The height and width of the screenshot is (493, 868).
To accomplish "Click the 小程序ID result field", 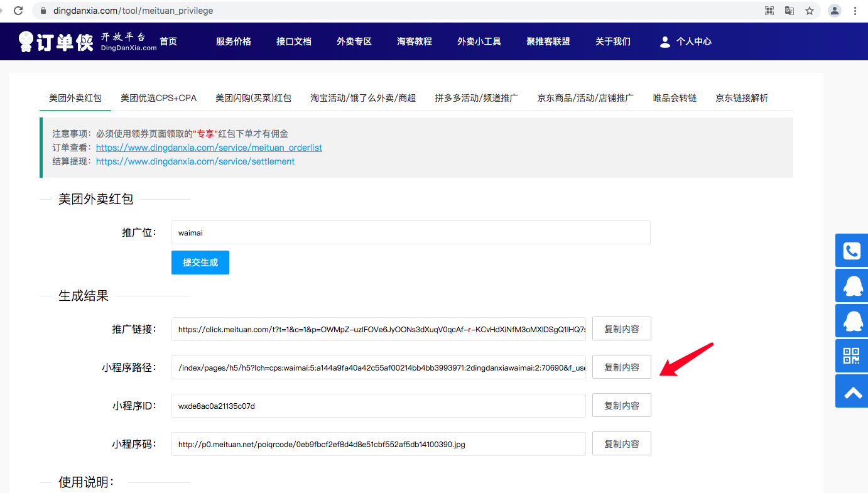I will pos(379,406).
